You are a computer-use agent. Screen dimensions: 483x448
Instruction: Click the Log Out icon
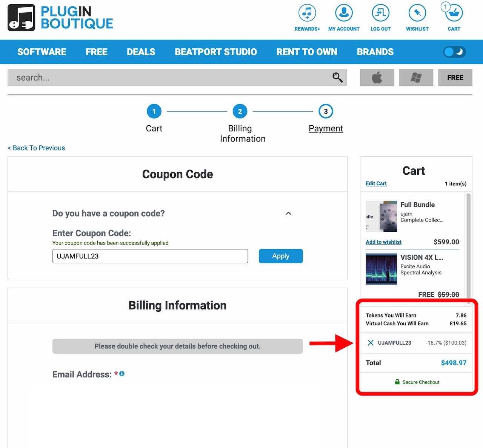(380, 13)
